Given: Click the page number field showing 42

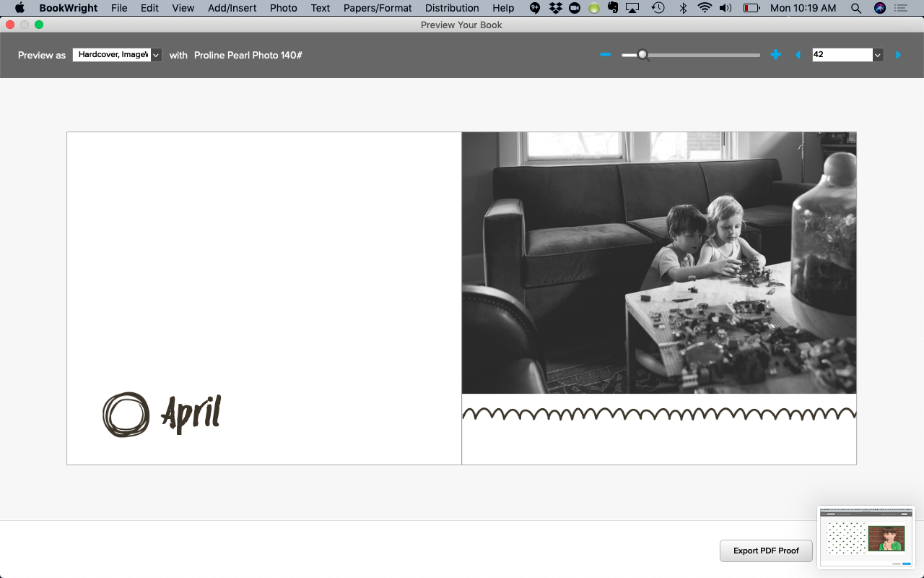Looking at the screenshot, I should [842, 55].
